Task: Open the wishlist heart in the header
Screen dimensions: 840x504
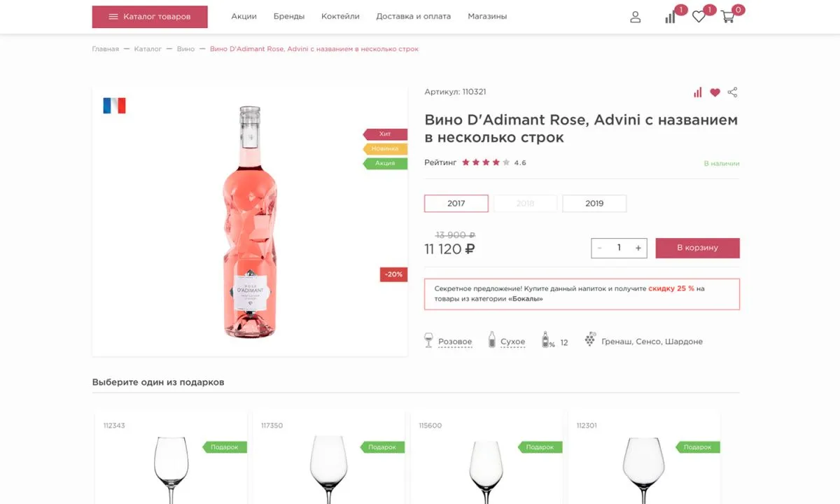Action: (698, 17)
